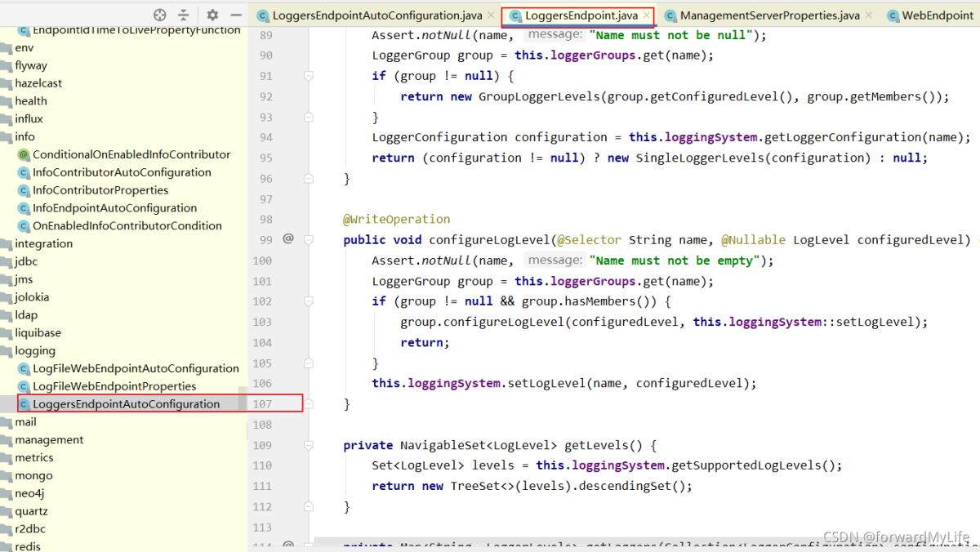
Task: Click the class icon beside InfoContributorAutoConfiguration
Action: (x=24, y=172)
